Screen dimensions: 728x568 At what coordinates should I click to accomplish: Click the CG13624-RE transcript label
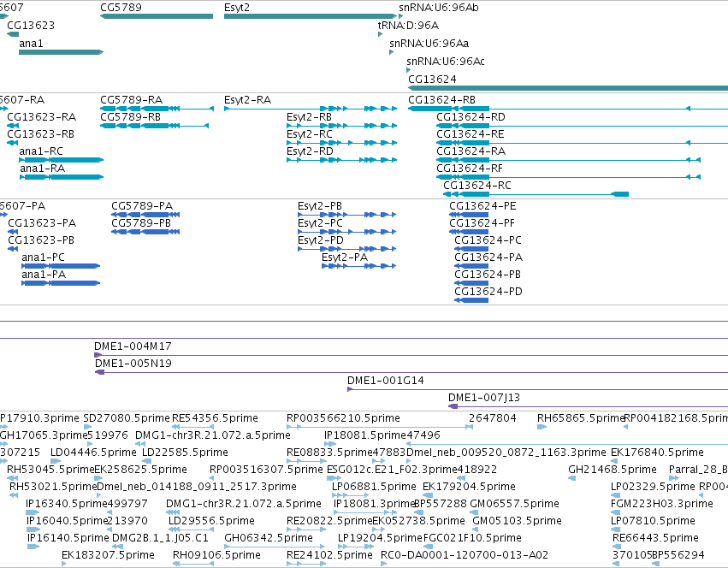click(471, 133)
